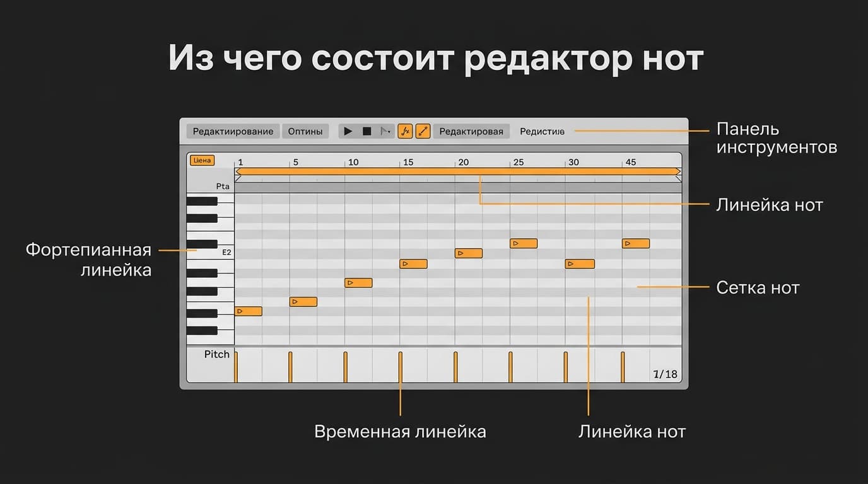
Task: Open the flag marker dropdown in the toolbar
Action: [x=385, y=131]
